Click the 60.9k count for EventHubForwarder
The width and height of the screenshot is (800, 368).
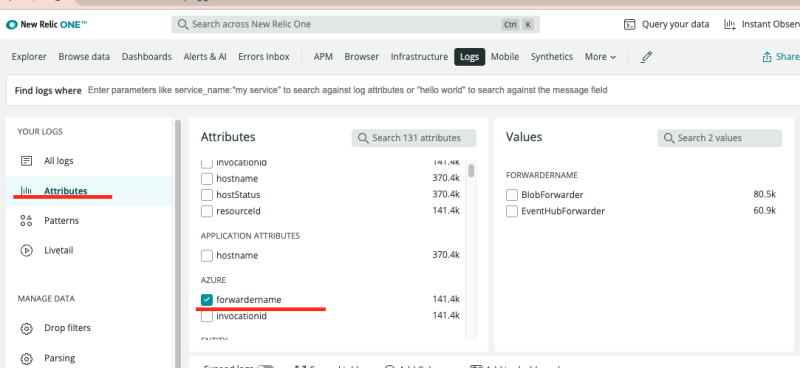[x=764, y=210]
